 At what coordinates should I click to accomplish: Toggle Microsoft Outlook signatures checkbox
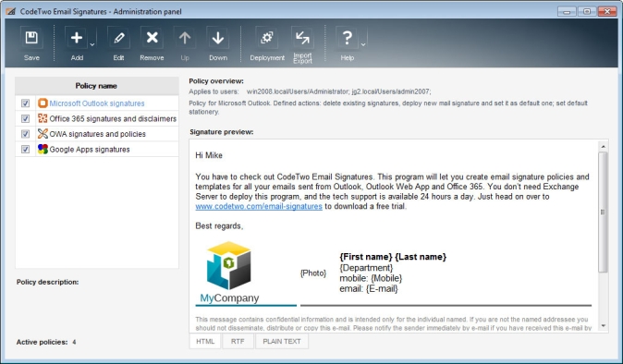(x=26, y=103)
